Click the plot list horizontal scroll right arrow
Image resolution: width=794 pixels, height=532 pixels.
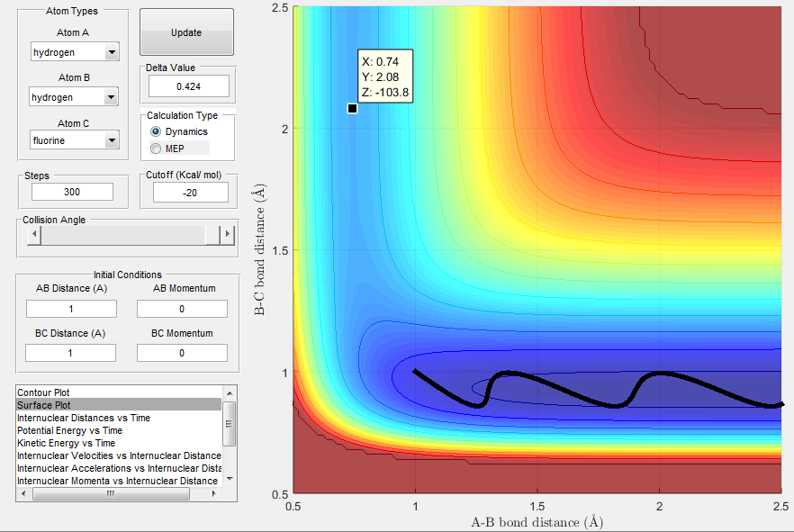(x=214, y=493)
